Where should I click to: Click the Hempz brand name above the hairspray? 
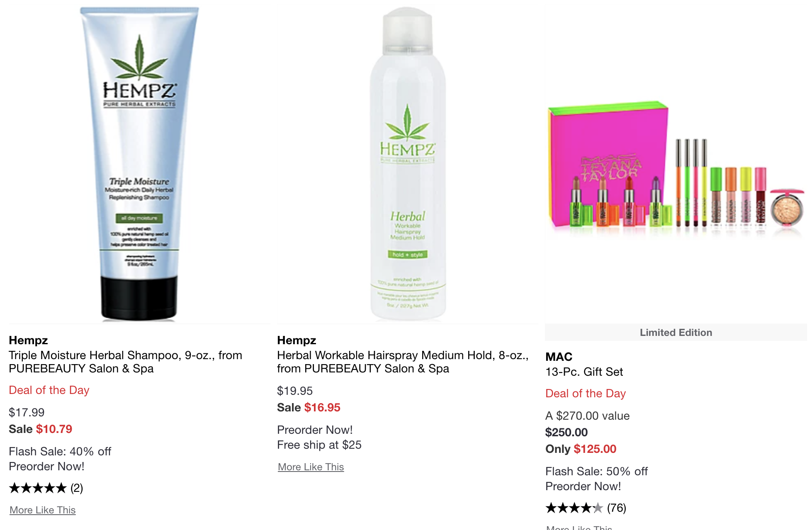tap(297, 340)
